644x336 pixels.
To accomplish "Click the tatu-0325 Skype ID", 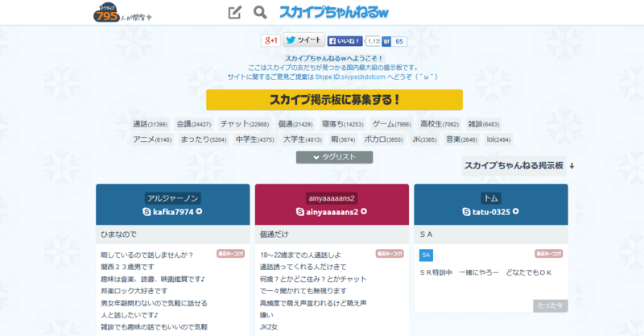I will (491, 212).
